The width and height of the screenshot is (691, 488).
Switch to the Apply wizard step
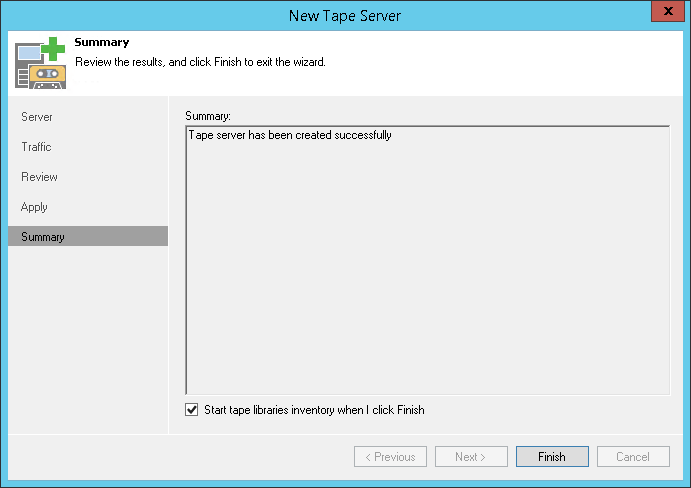pos(34,207)
